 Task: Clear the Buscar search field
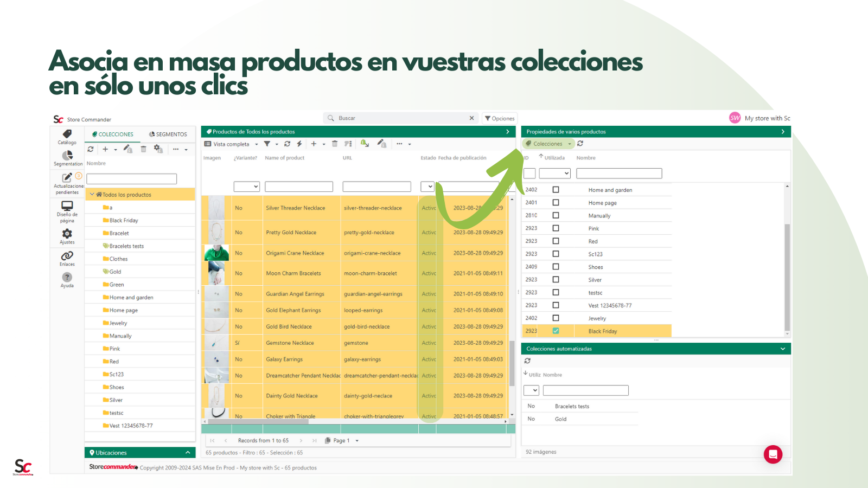point(471,118)
